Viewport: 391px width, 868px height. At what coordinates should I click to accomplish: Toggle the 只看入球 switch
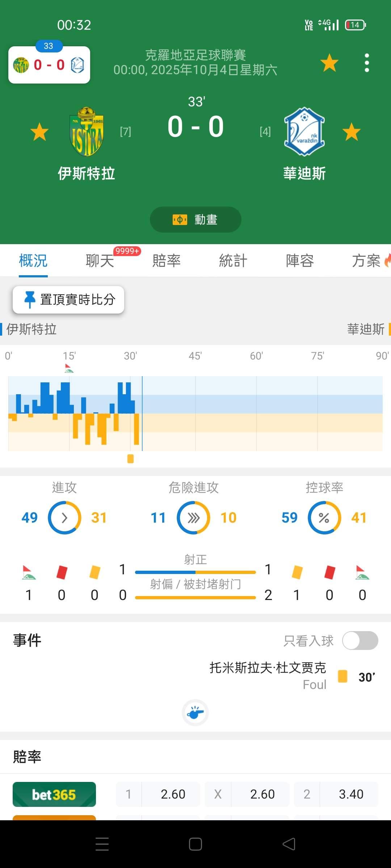point(360,641)
